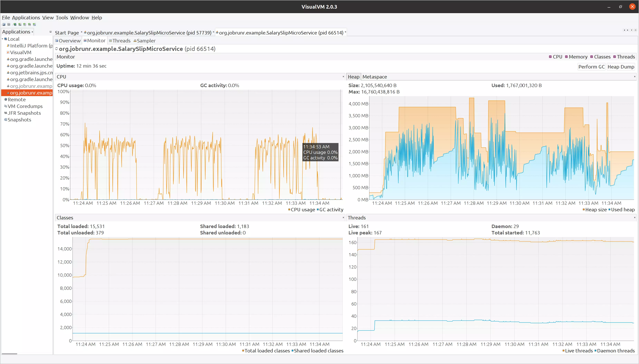Screen dimensions: 639x364
Task: Close the Applications panel tab
Action: pyautogui.click(x=32, y=32)
